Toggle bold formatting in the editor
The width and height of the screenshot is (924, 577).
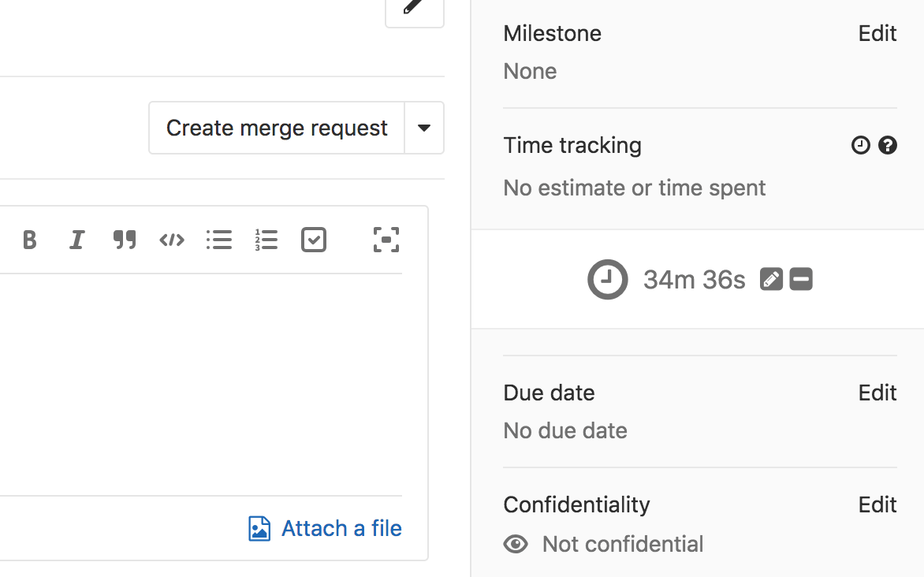(30, 240)
